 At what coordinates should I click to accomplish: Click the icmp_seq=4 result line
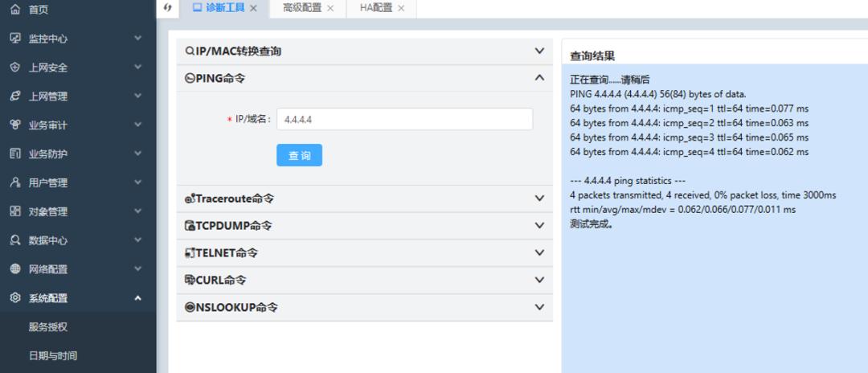pos(690,152)
